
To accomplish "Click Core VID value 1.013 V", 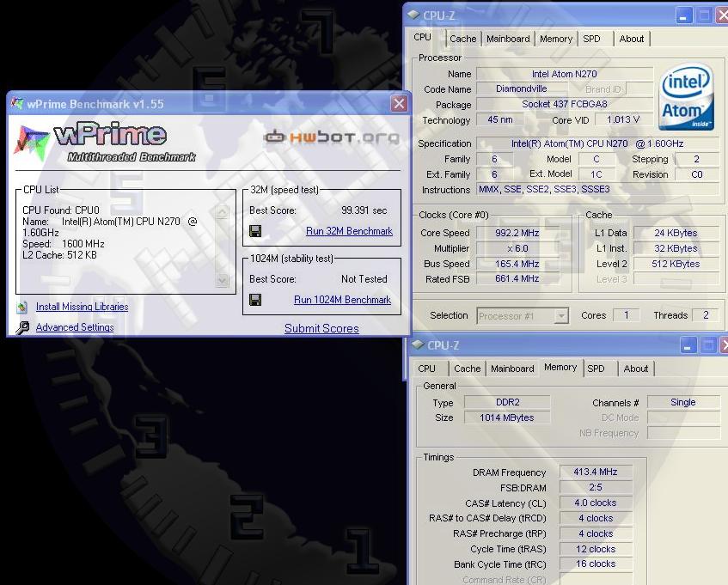I will 623,119.
